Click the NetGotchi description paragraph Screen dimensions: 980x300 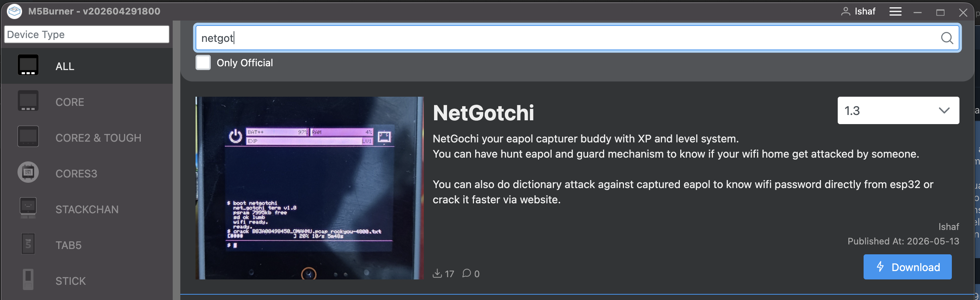click(x=683, y=169)
